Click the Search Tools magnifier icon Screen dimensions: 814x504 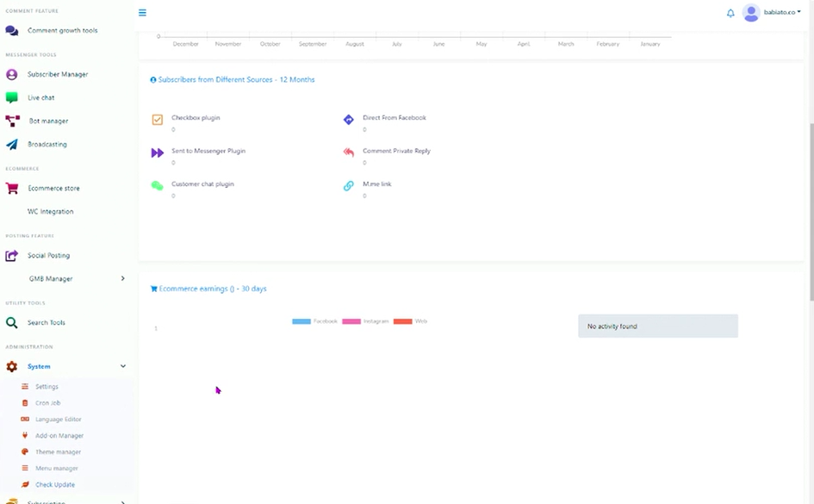[12, 323]
